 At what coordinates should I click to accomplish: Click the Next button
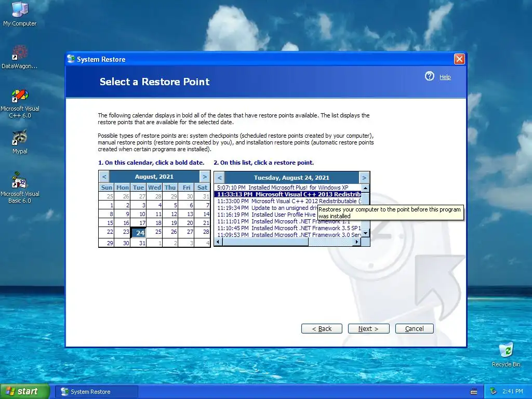368,328
